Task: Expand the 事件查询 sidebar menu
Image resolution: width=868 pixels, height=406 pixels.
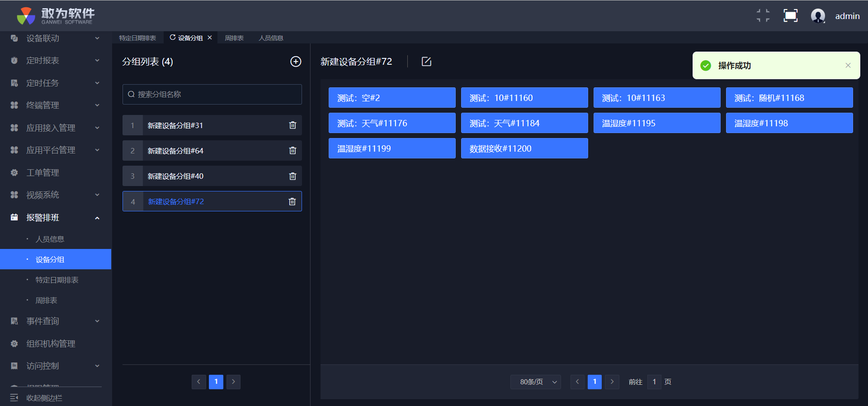Action: pyautogui.click(x=55, y=321)
